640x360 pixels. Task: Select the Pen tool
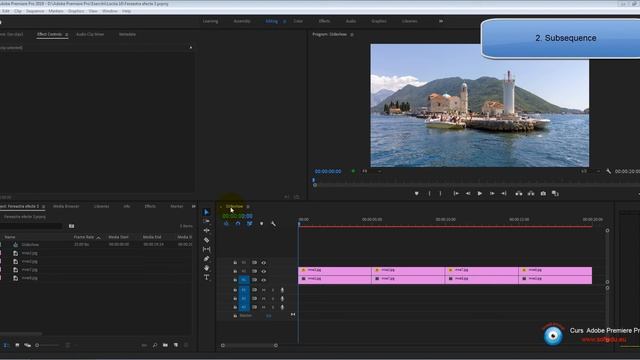point(207,259)
